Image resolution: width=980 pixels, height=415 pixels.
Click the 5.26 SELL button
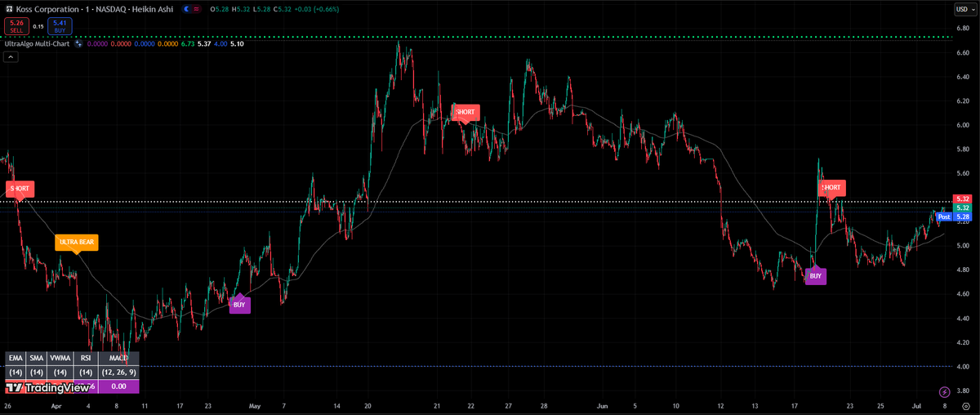tap(16, 26)
